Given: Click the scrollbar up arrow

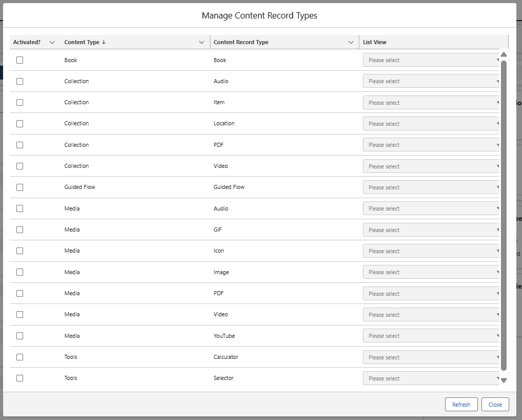Looking at the screenshot, I should 504,54.
